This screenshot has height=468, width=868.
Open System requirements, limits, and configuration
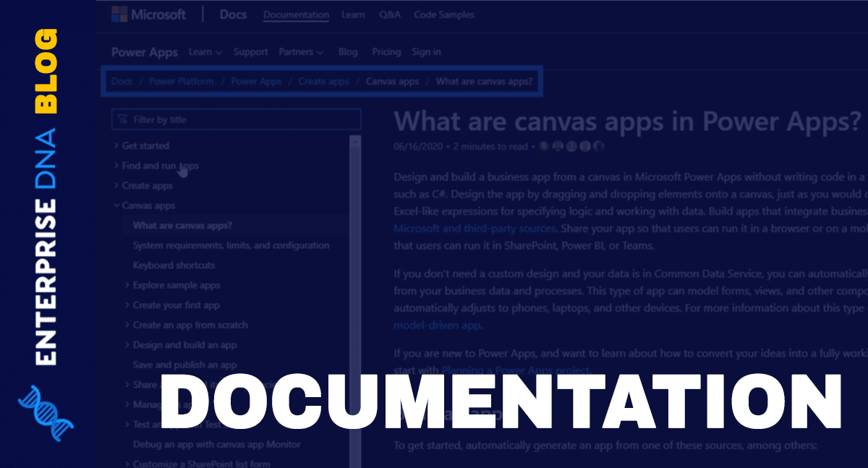click(x=231, y=245)
